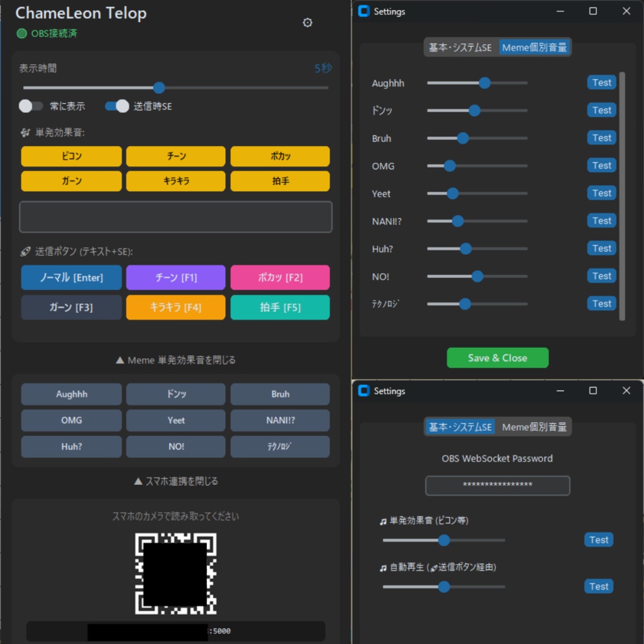Click the テクノロジ volume slider in Settings
The width and height of the screenshot is (644, 644).
tap(477, 304)
